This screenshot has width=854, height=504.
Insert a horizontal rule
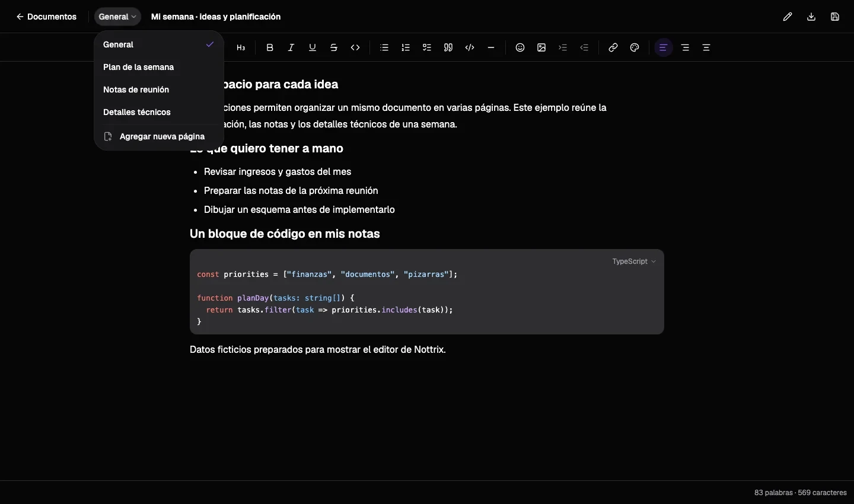(491, 47)
